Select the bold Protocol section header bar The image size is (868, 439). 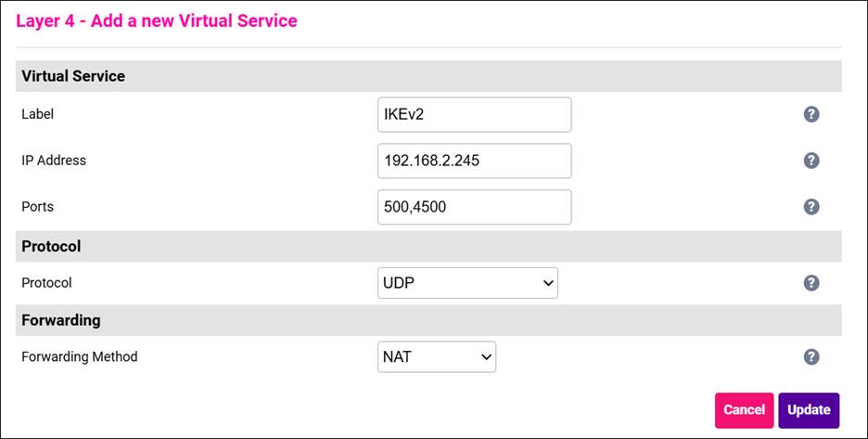(x=51, y=247)
